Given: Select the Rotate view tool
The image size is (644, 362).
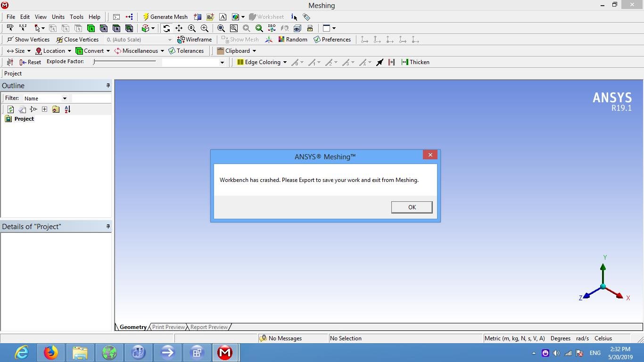Looking at the screenshot, I should 166,28.
